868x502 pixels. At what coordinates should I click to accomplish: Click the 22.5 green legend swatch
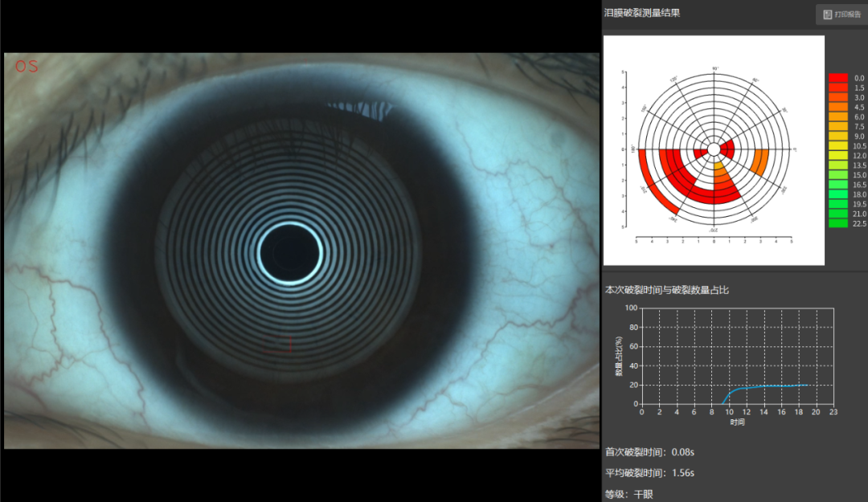coord(838,223)
